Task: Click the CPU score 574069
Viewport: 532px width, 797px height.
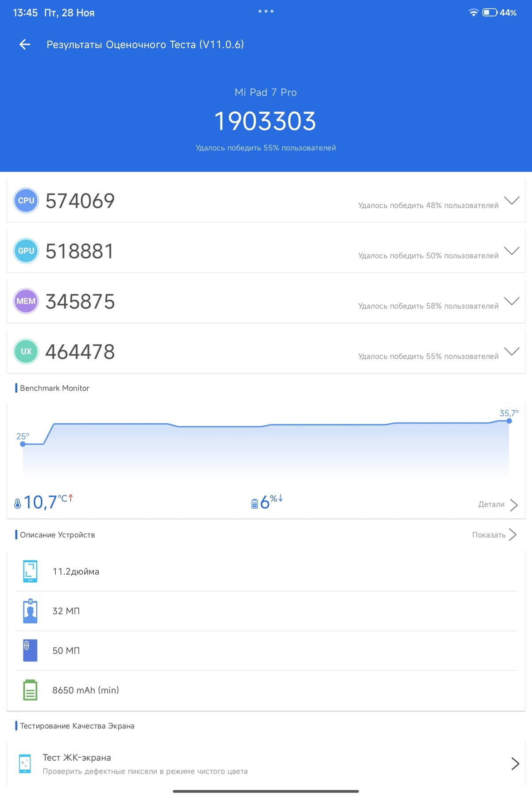Action: [x=80, y=201]
